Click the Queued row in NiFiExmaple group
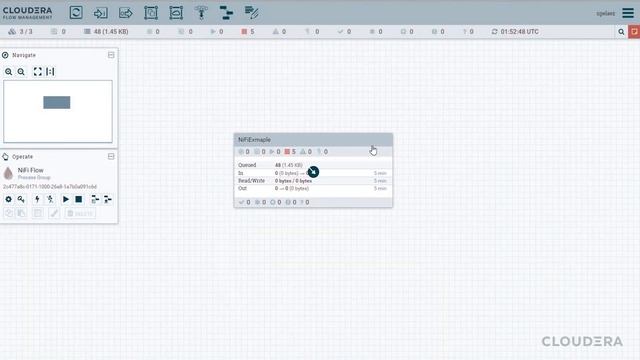640x360 pixels. 313,165
